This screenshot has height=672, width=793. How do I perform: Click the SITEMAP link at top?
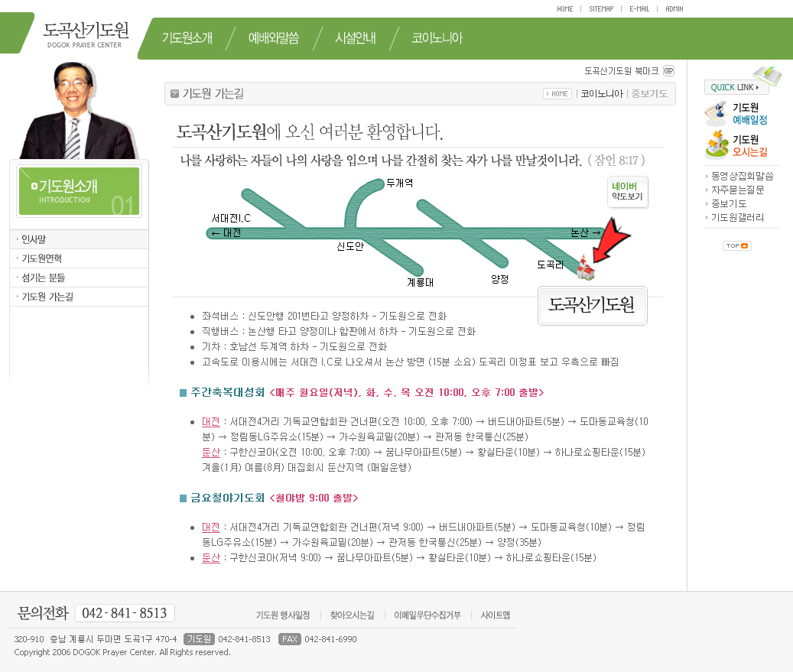601,9
